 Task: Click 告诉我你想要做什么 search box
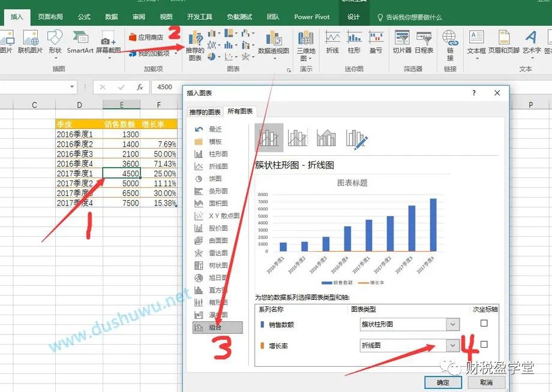click(409, 17)
